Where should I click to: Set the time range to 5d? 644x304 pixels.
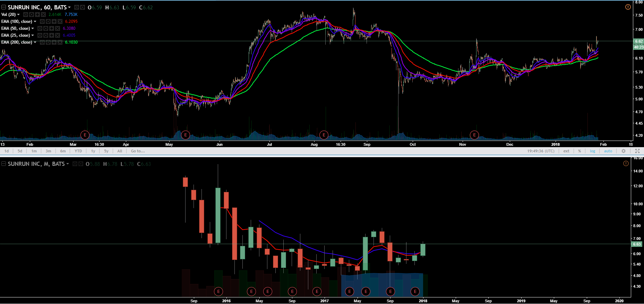tap(20, 151)
